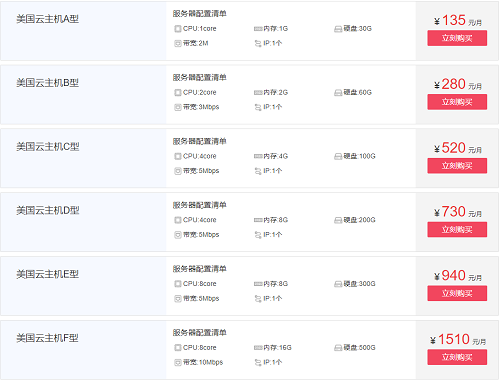
Task: Click the disk icon beside 硬盘:200G
Action: tap(338, 220)
